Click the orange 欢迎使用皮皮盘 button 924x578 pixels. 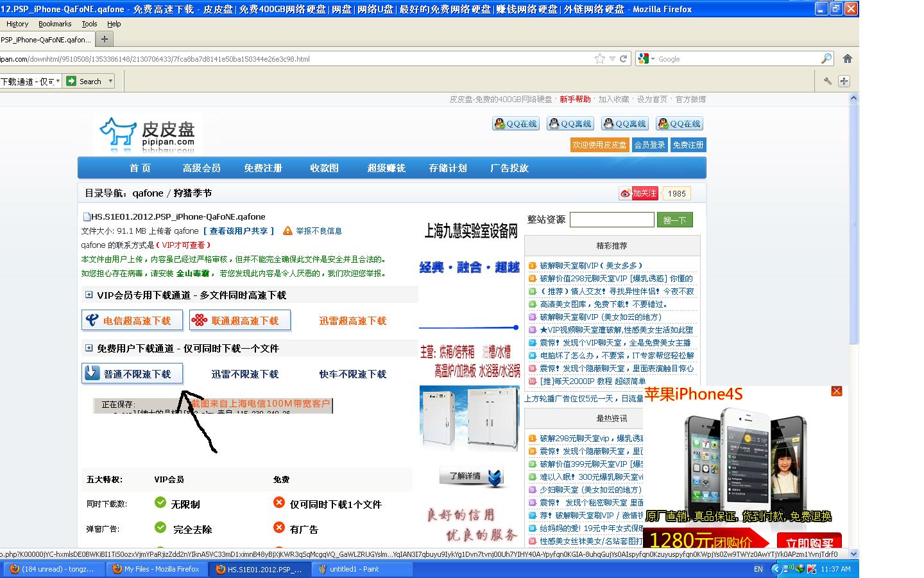point(600,145)
